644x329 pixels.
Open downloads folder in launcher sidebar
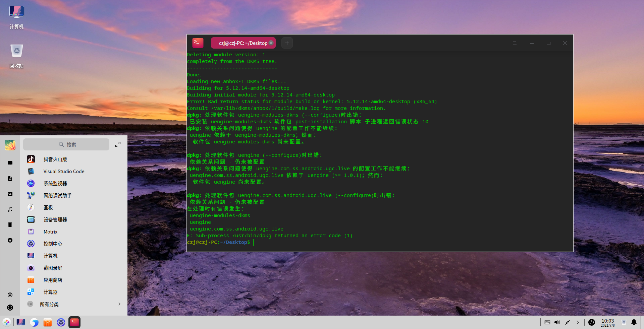10,240
